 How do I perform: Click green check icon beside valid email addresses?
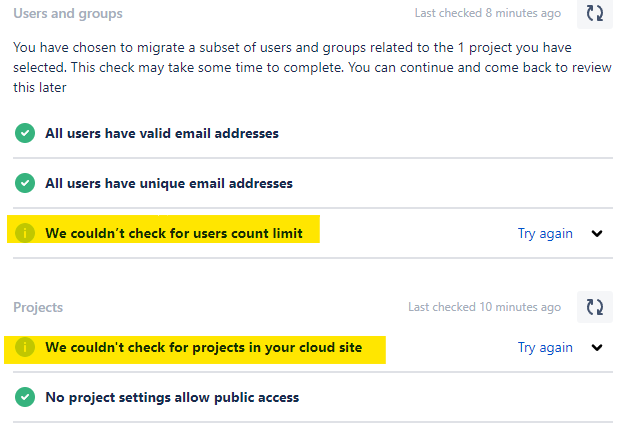[x=25, y=133]
